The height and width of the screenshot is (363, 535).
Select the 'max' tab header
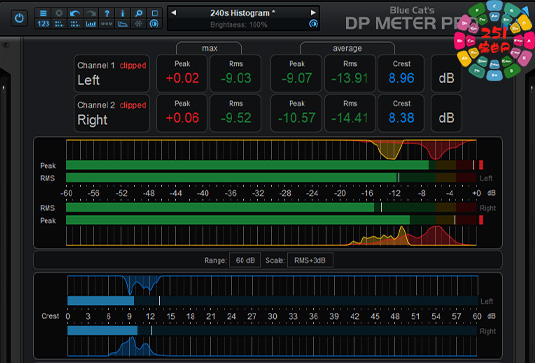pos(209,48)
